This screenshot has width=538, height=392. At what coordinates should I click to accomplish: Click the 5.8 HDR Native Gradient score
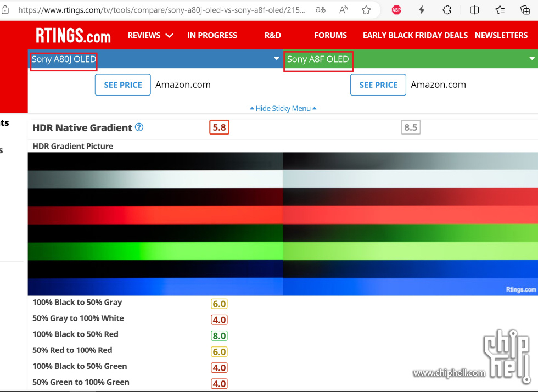click(x=219, y=127)
